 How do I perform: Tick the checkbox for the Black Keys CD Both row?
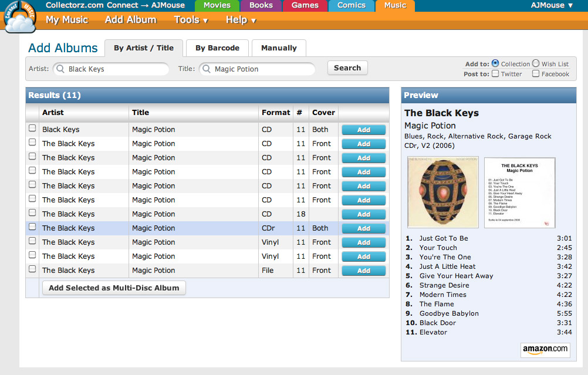pos(32,128)
